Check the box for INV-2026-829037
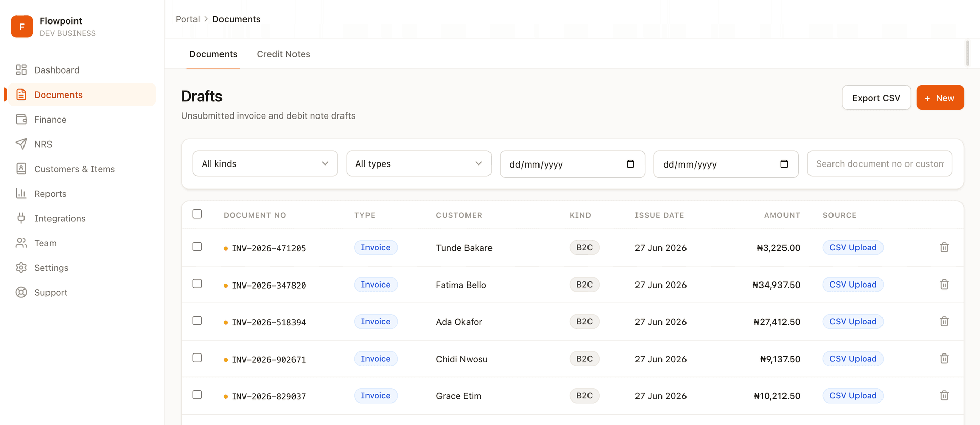Viewport: 980px width, 425px height. (x=197, y=395)
